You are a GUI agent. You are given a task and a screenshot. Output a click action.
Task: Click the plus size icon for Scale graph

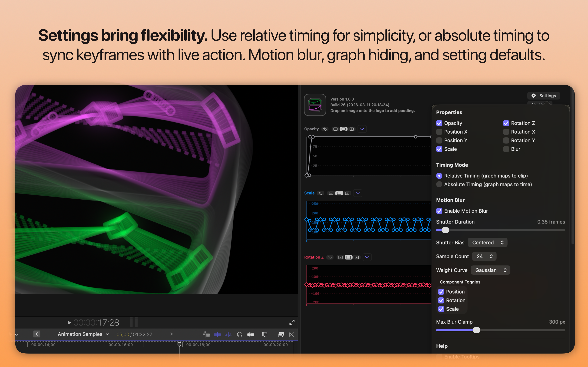tap(347, 193)
